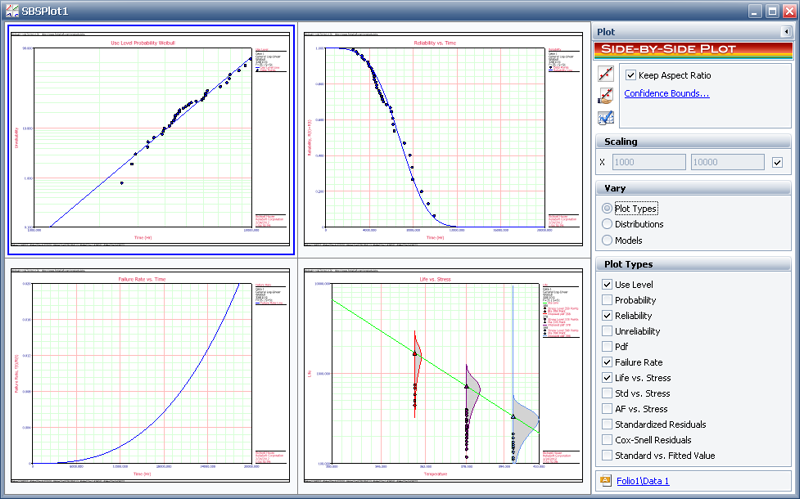Uncheck Keep Aspect Ratio
Screen dimensions: 800x499
coord(631,75)
